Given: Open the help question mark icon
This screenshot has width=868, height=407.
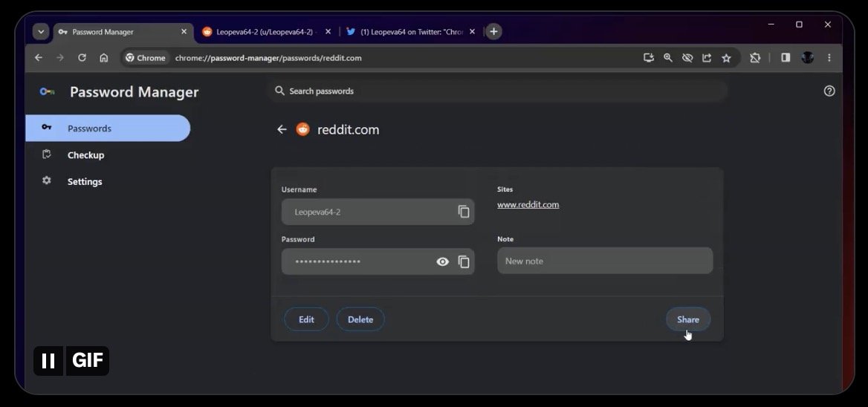Looking at the screenshot, I should point(829,91).
